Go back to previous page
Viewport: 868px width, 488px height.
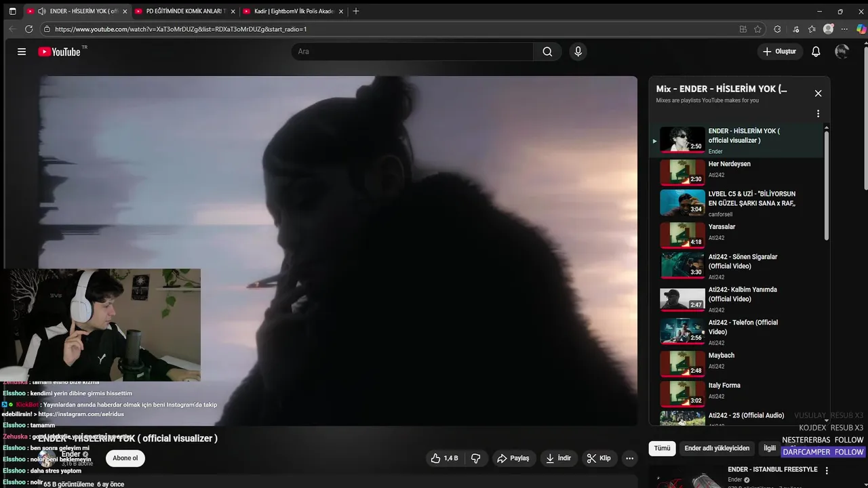(12, 29)
